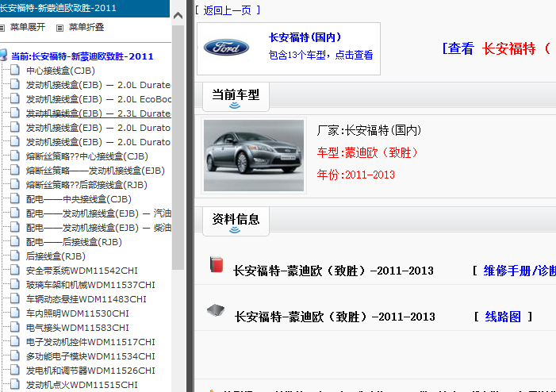Open 发动机接线盒(EJB) — 2.0L EcoBoost item

(x=98, y=99)
